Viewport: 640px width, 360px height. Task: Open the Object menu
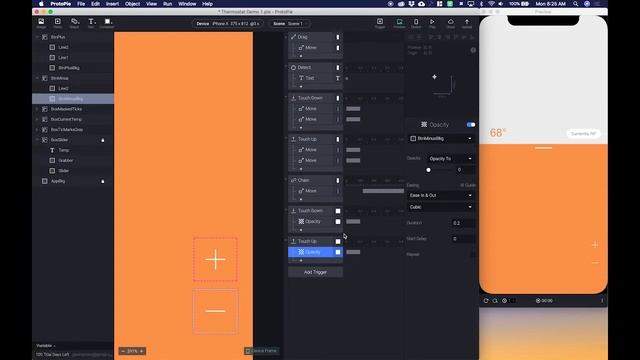tap(132, 4)
